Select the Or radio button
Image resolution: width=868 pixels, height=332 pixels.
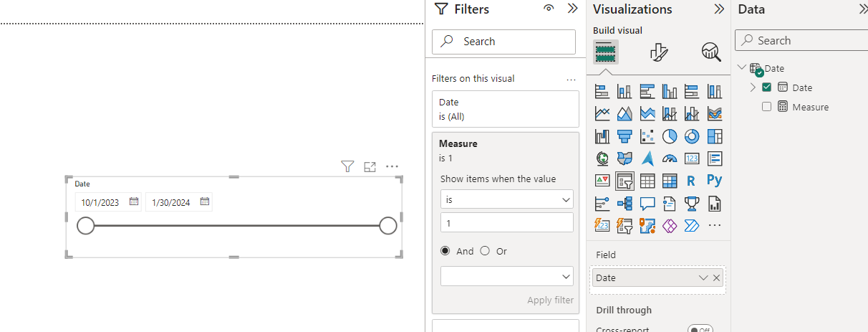pyautogui.click(x=485, y=251)
